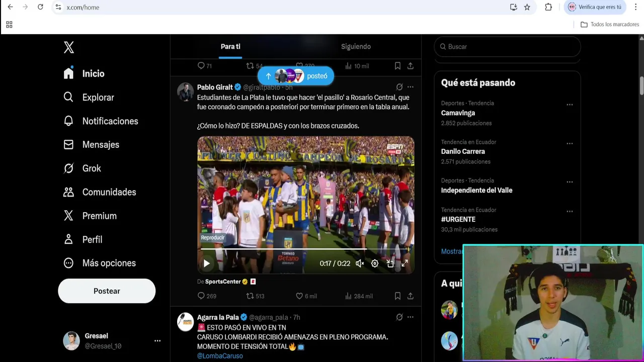Toggle picture-in-picture on video

pyautogui.click(x=390, y=263)
